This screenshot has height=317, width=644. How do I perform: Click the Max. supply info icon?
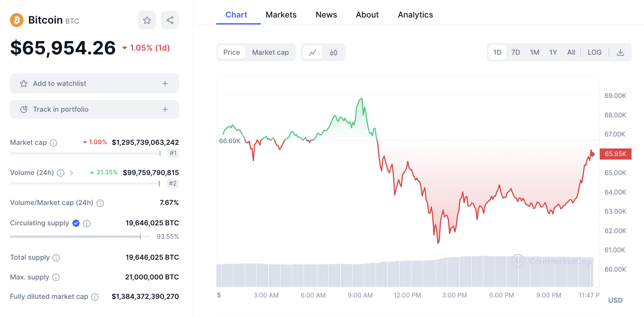click(56, 278)
